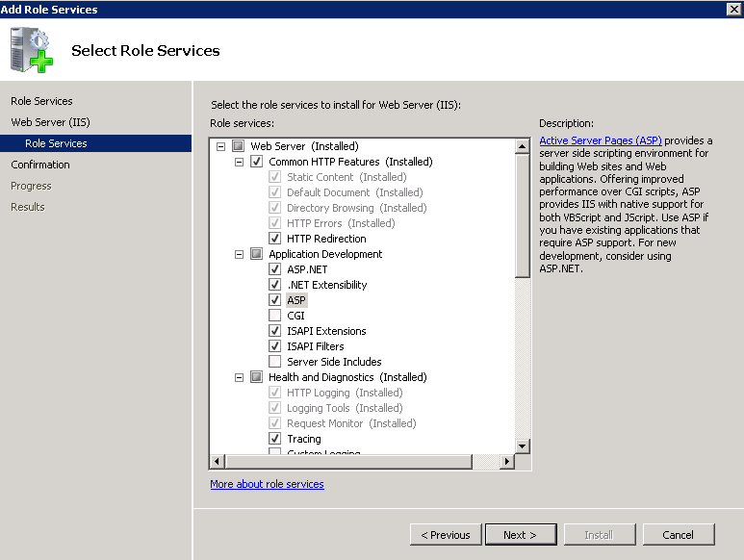Collapse the Common HTTP Features node

(239, 162)
